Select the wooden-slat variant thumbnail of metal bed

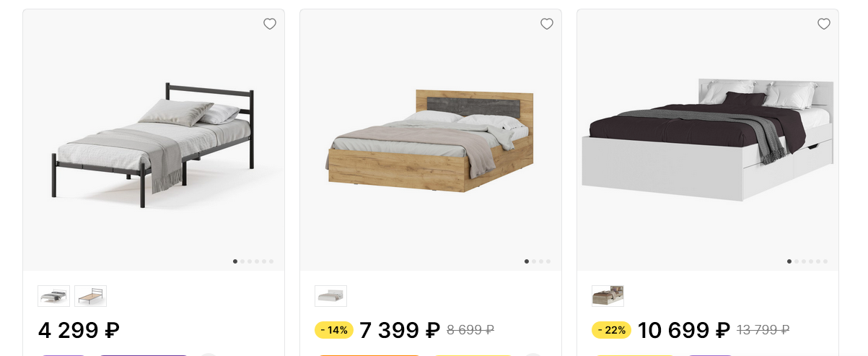coord(91,296)
